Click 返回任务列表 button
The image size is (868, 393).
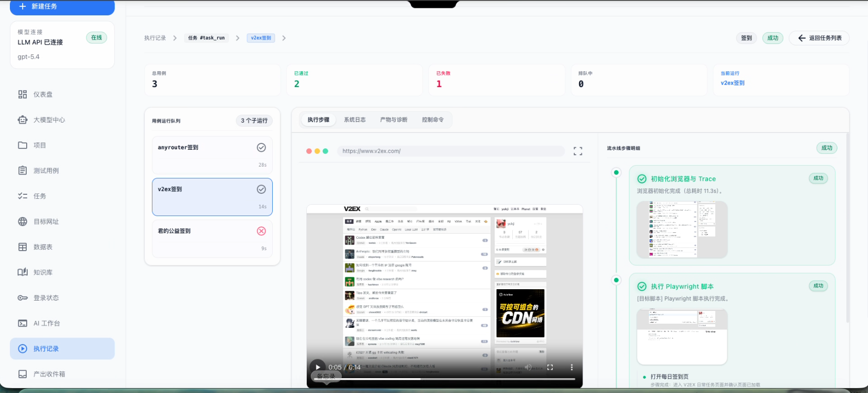click(x=819, y=38)
